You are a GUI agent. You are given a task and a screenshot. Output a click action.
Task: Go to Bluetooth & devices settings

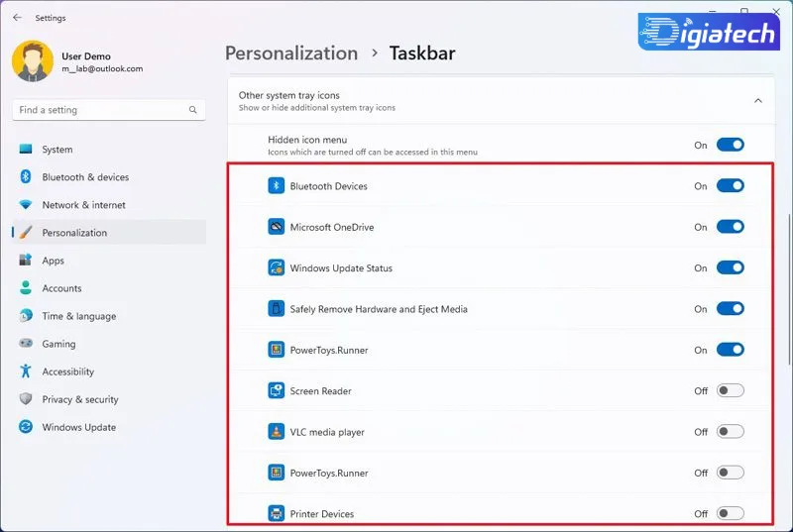point(109,176)
